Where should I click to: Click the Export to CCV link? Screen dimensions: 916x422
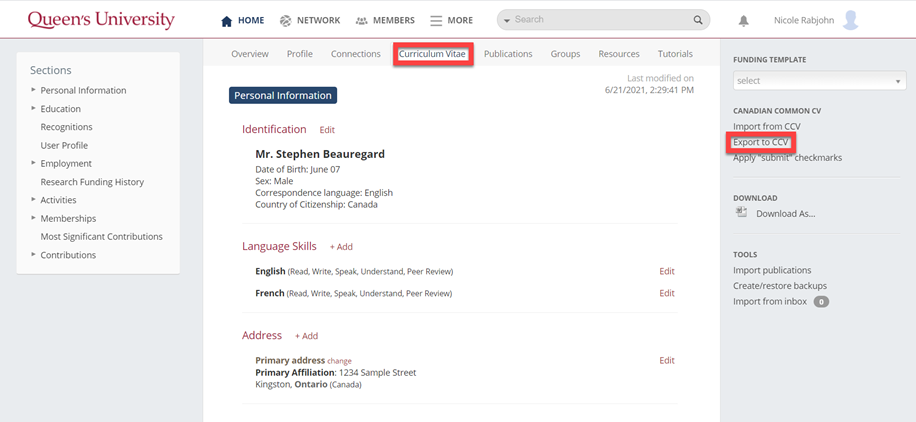pyautogui.click(x=761, y=143)
